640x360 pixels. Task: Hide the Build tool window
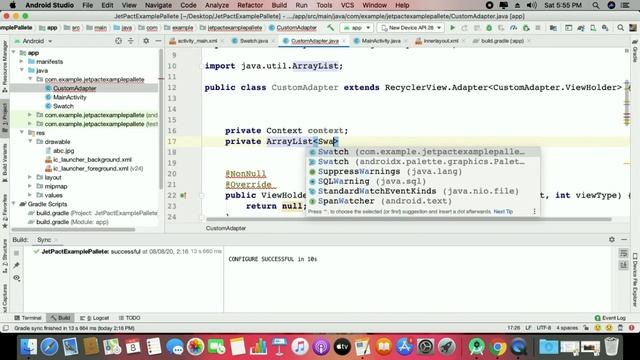[624, 240]
